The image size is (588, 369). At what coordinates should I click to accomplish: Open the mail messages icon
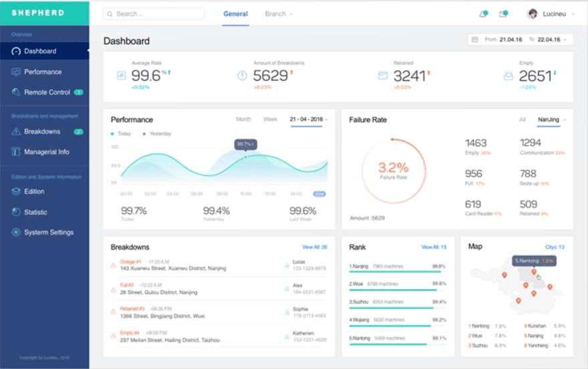503,14
